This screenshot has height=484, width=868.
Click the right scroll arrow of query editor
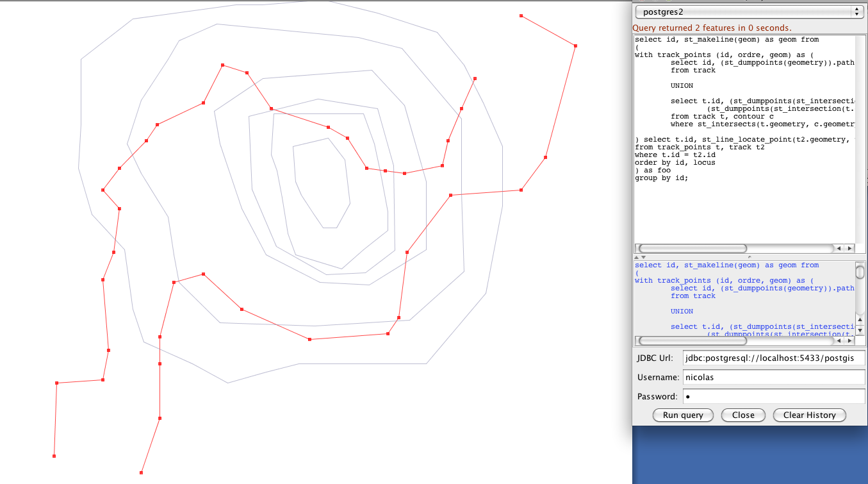pyautogui.click(x=850, y=248)
